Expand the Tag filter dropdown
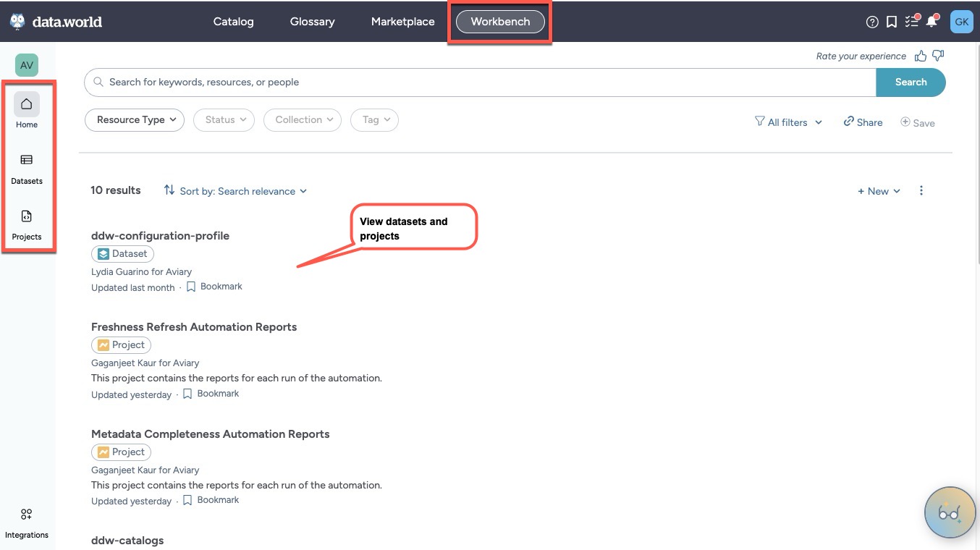The width and height of the screenshot is (980, 550). 374,120
